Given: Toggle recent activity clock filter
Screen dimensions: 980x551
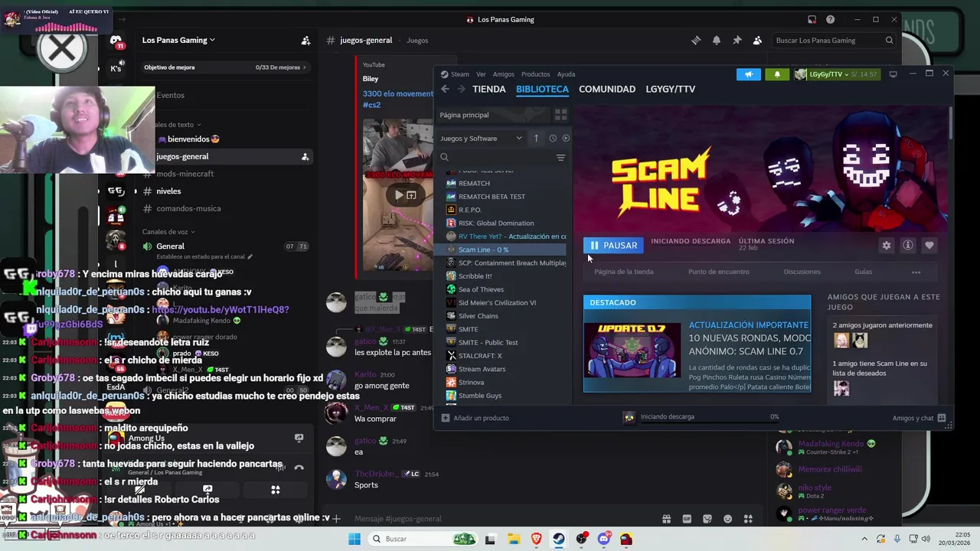Looking at the screenshot, I should [553, 139].
